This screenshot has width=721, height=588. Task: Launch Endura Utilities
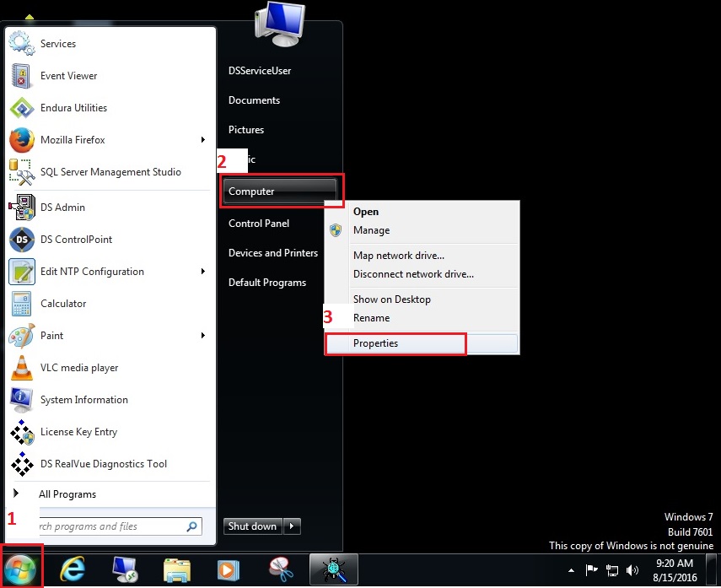point(73,108)
